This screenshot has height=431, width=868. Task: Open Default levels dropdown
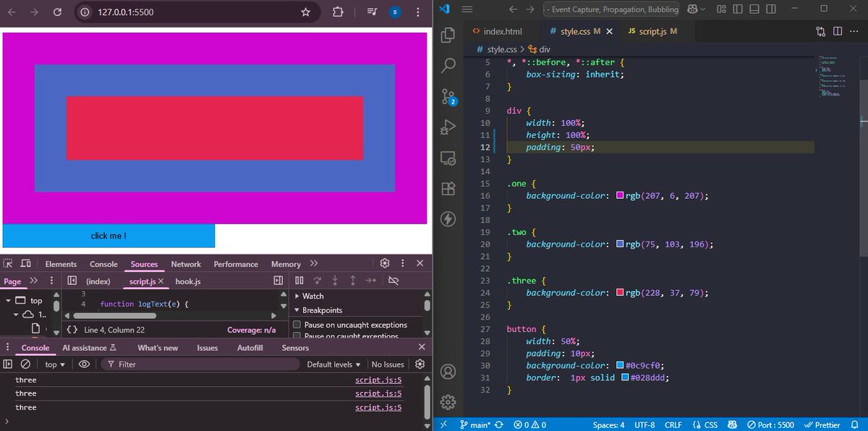(x=333, y=364)
